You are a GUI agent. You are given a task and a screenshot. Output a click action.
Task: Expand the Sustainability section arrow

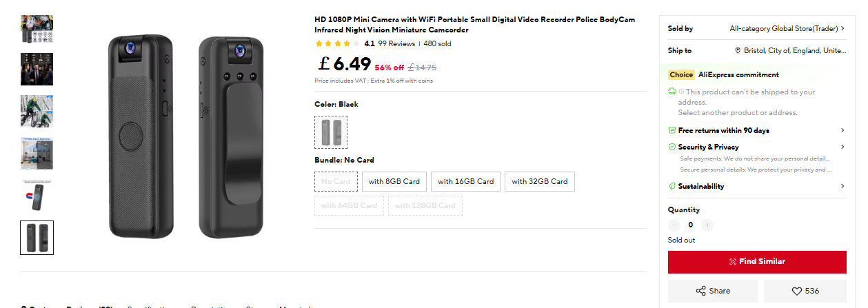tap(842, 186)
